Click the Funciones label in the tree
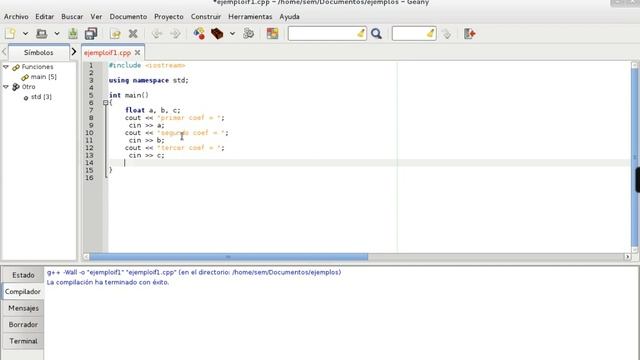The width and height of the screenshot is (640, 360). [38, 67]
